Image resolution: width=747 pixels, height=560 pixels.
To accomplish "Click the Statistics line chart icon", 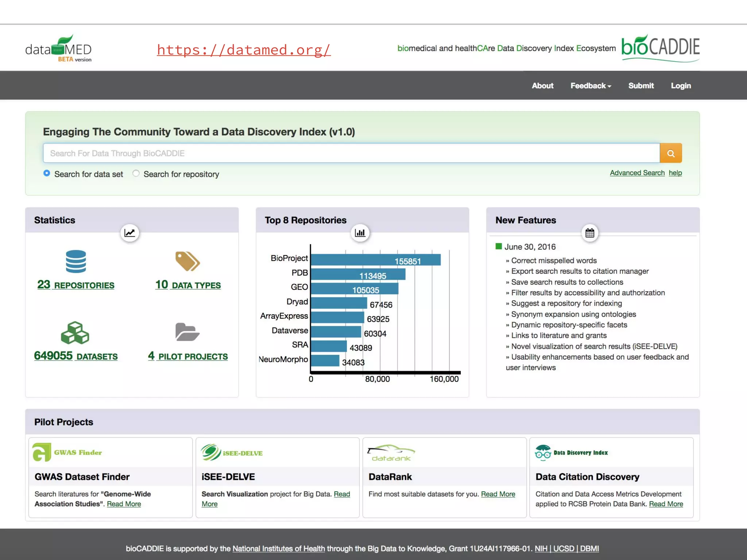I will [129, 233].
